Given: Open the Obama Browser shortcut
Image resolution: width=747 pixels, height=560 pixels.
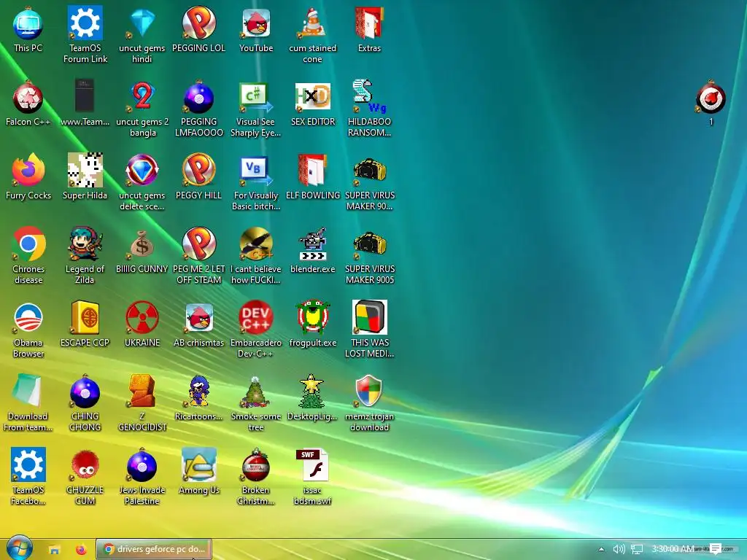Looking at the screenshot, I should pyautogui.click(x=28, y=318).
